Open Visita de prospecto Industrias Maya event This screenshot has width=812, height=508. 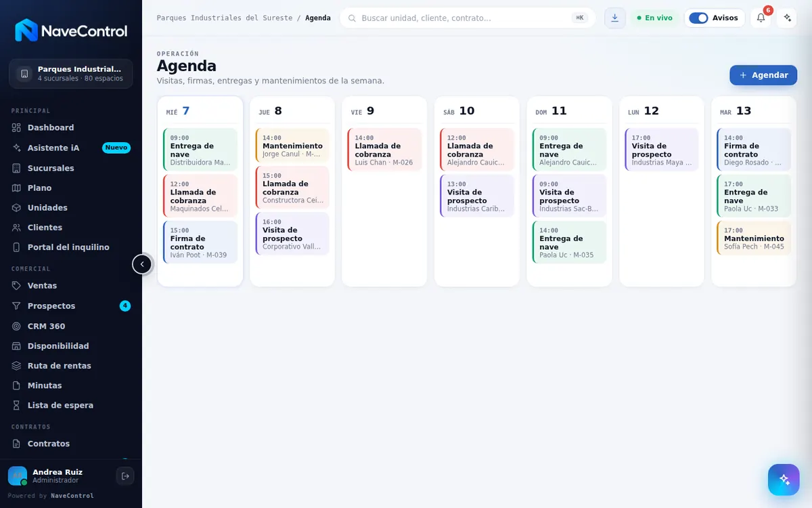[662, 150]
